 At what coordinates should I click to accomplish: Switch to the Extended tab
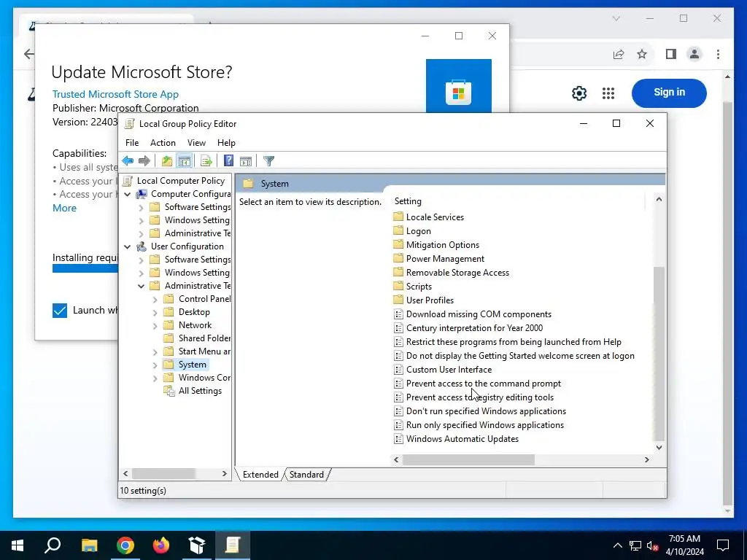pos(260,475)
